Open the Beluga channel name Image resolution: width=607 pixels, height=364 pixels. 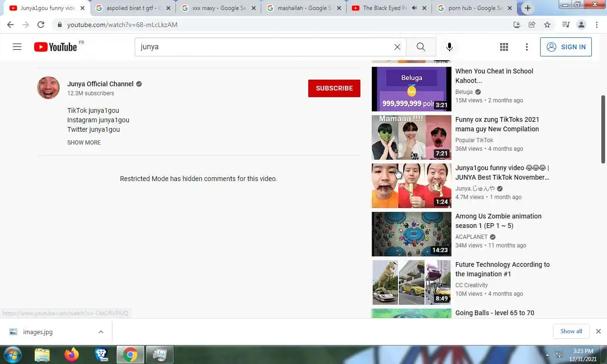464,92
